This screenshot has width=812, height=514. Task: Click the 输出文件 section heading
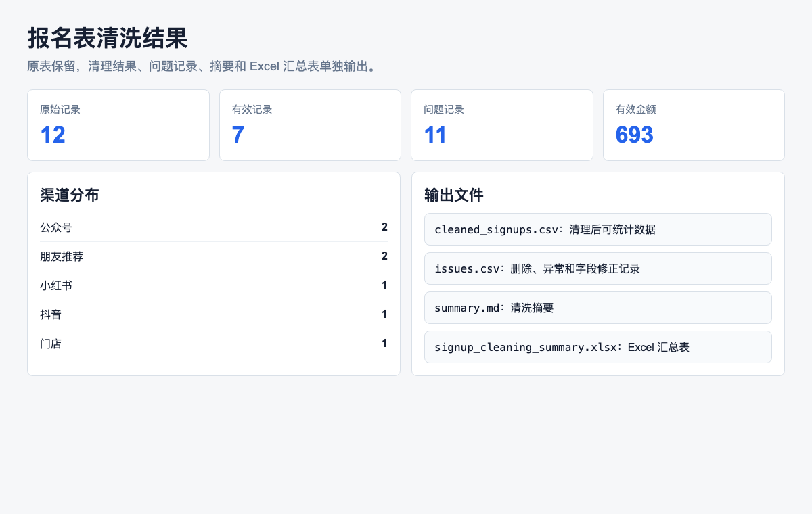click(x=454, y=195)
